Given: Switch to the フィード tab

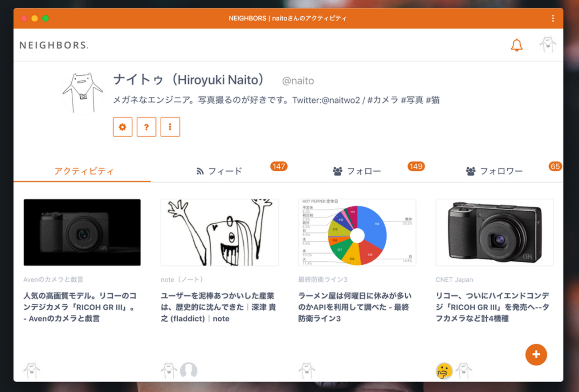Looking at the screenshot, I should [x=220, y=171].
